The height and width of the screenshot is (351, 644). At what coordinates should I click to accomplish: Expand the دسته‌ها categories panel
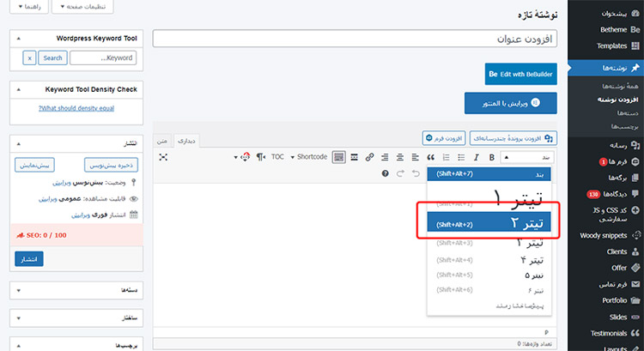pos(19,291)
